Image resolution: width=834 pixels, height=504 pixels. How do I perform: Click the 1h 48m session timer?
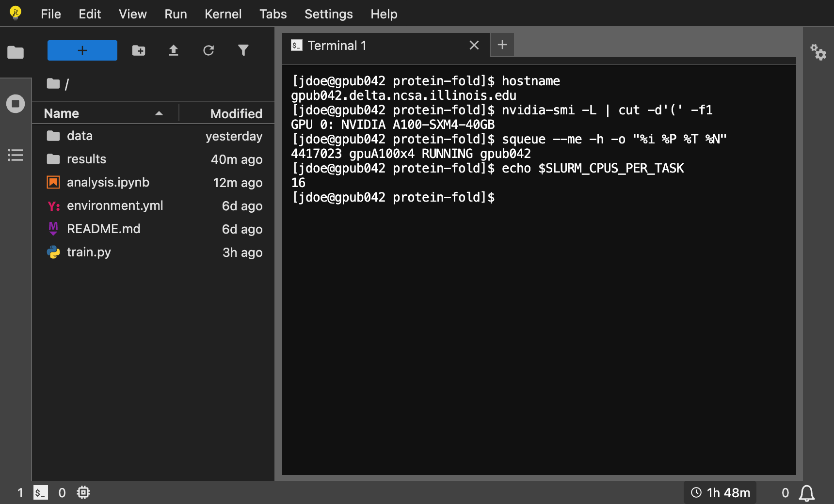click(x=720, y=493)
